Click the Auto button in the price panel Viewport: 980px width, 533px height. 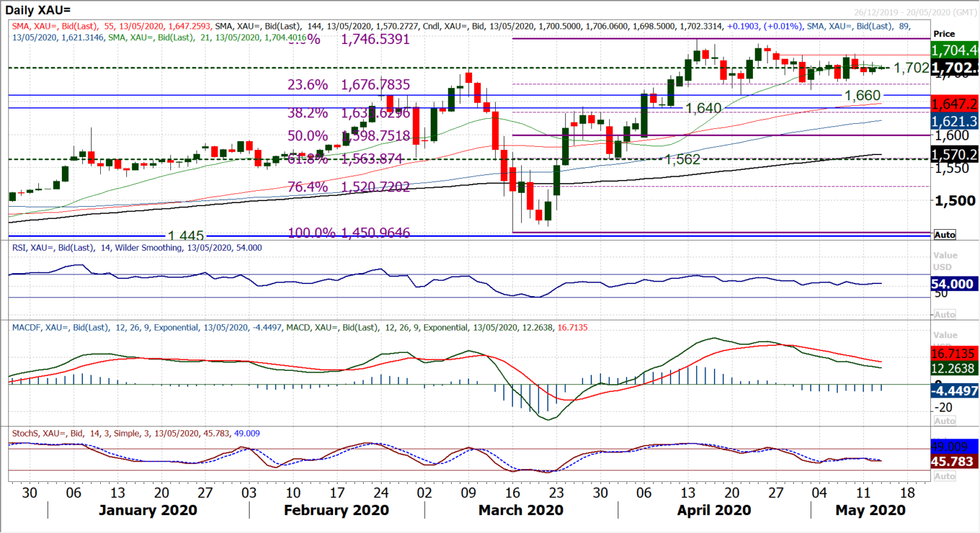[944, 235]
